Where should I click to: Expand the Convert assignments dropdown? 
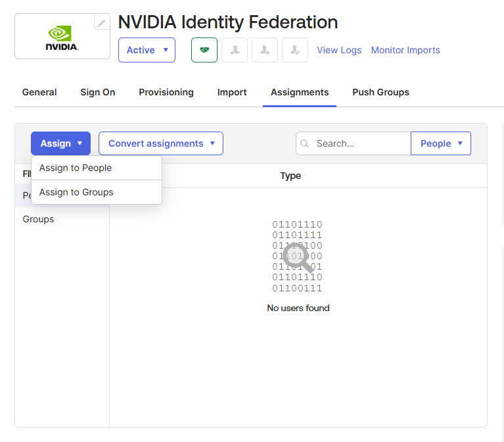point(161,143)
